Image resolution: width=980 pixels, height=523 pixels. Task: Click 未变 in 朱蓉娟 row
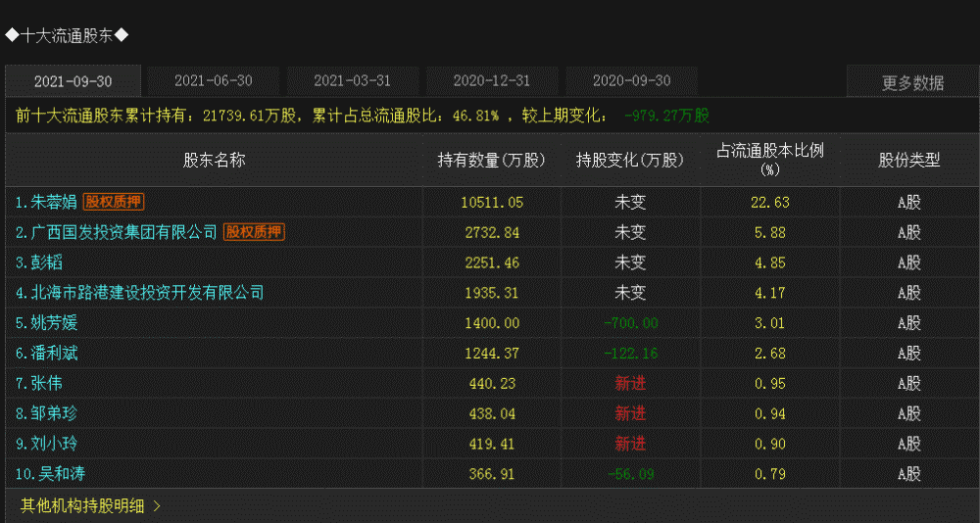pyautogui.click(x=630, y=202)
